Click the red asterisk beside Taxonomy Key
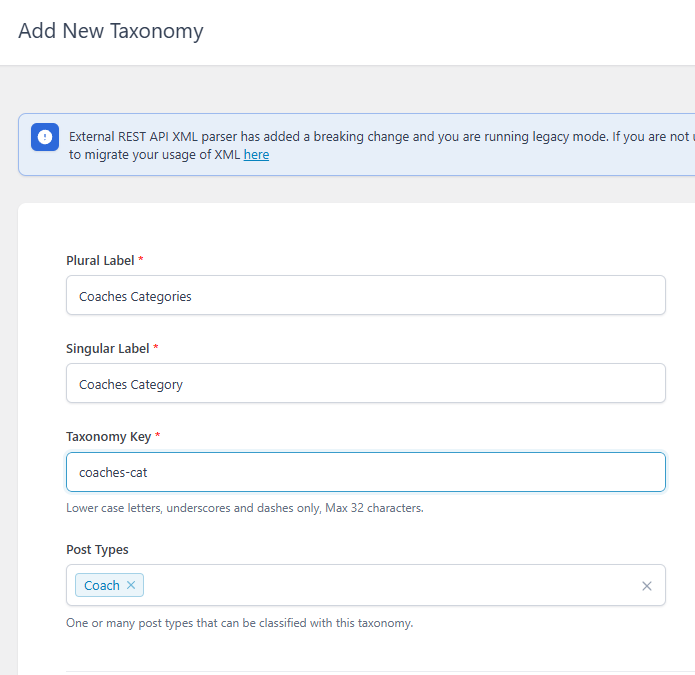 tap(158, 436)
